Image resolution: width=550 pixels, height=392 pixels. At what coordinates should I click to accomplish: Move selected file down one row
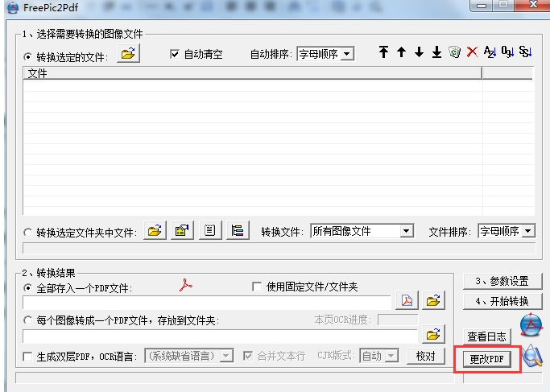click(419, 52)
